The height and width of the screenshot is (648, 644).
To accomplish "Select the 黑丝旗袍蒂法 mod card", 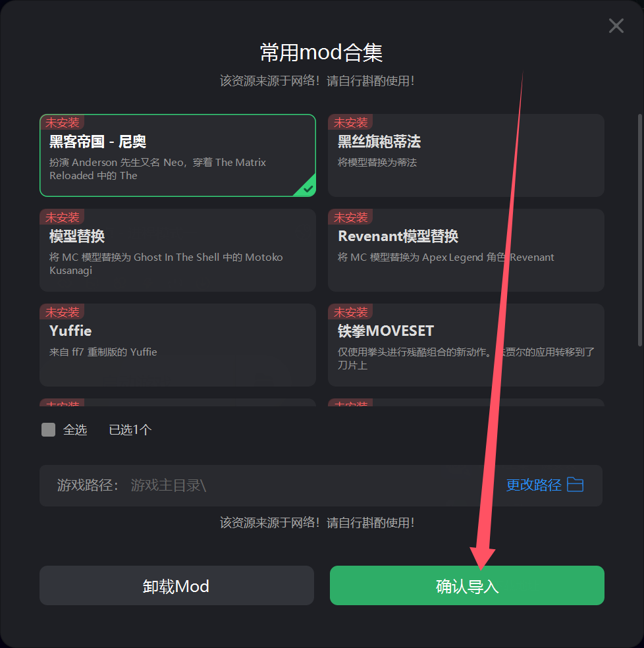I will [466, 155].
